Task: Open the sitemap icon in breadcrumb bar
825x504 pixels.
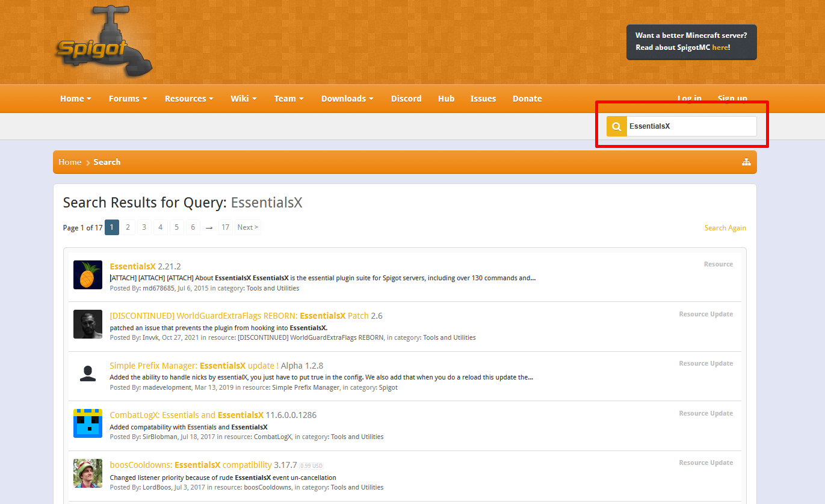Action: (x=746, y=162)
